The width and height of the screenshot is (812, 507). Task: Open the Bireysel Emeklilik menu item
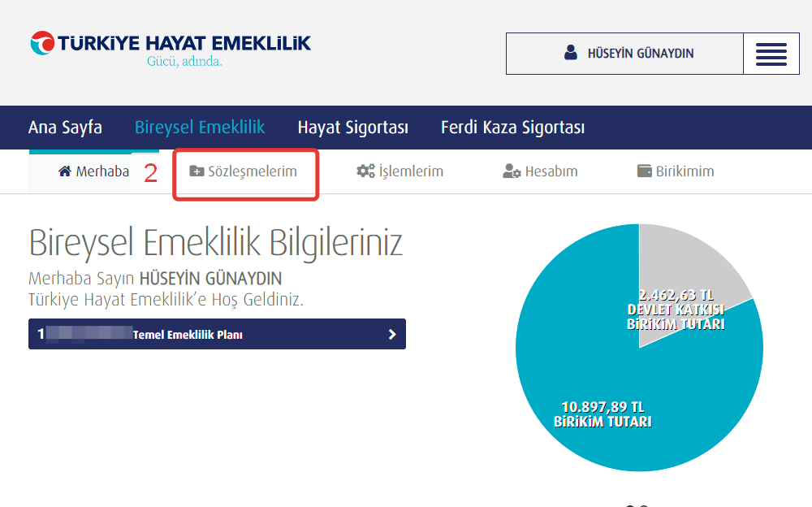pos(200,128)
